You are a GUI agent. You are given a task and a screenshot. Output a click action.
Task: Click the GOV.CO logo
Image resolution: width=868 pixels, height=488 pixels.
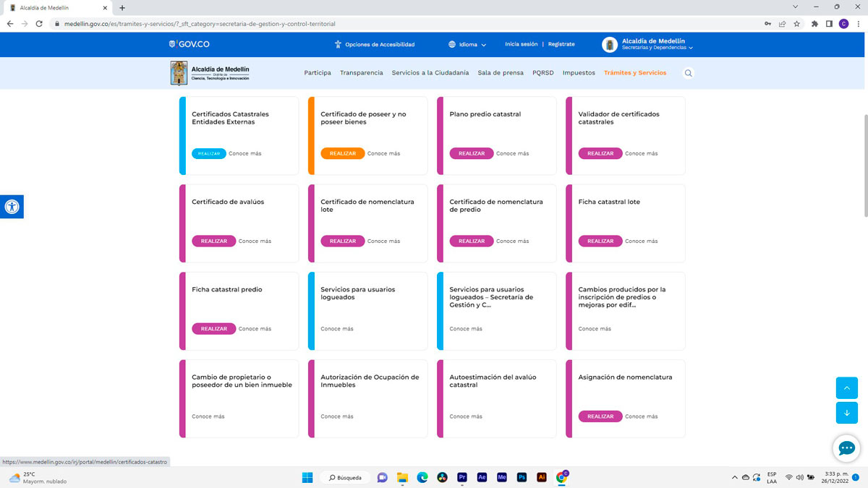point(189,44)
